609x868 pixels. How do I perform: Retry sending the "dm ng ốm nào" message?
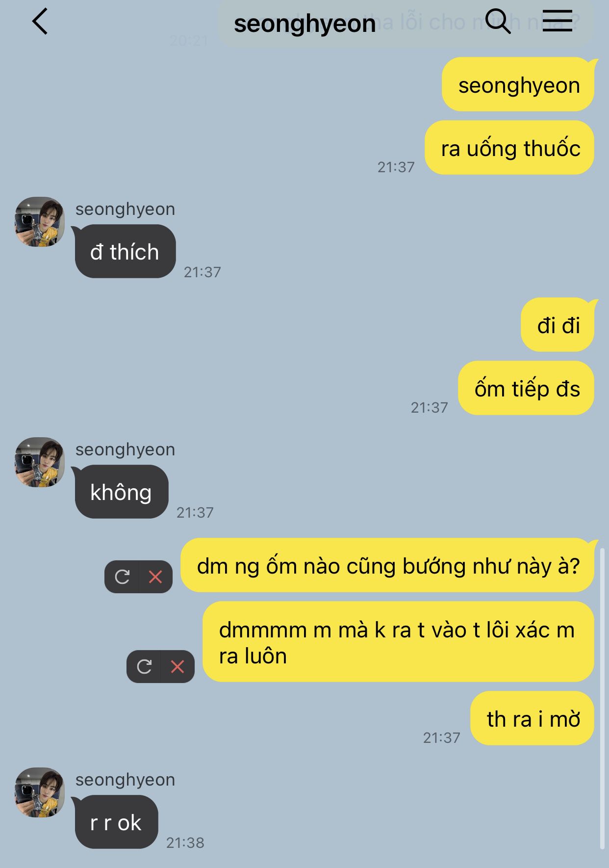(x=122, y=577)
